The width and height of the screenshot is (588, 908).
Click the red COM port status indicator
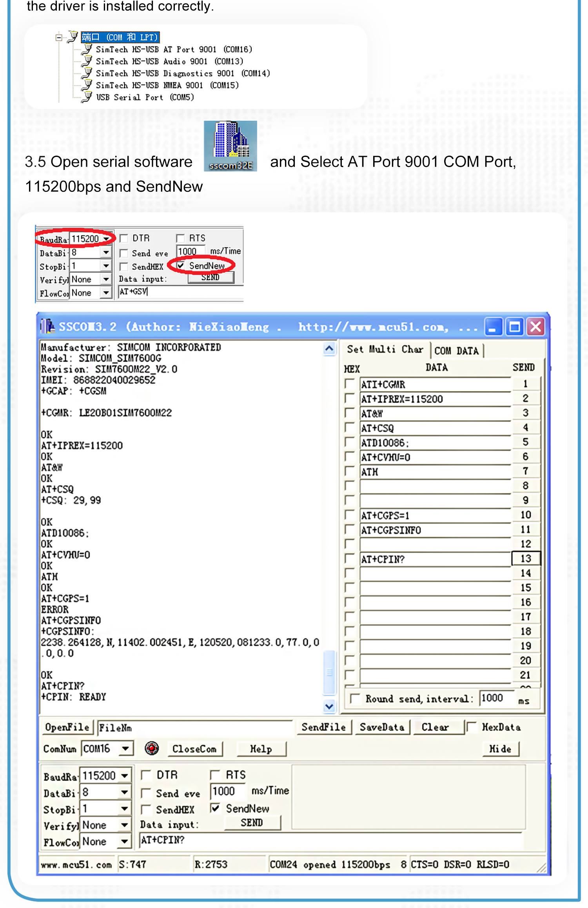(x=152, y=748)
